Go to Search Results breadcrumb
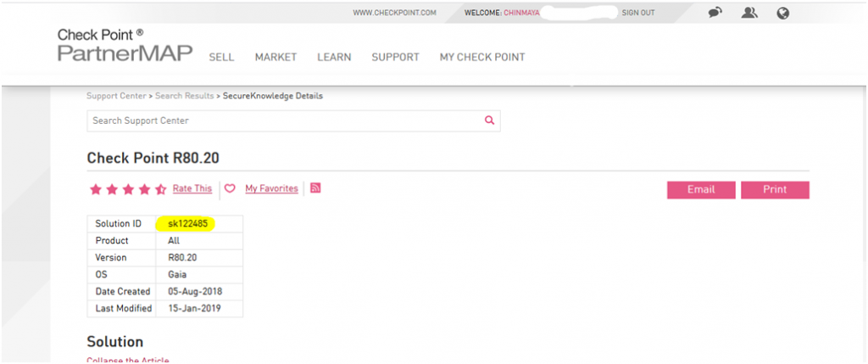This screenshot has height=364, width=868. point(184,96)
